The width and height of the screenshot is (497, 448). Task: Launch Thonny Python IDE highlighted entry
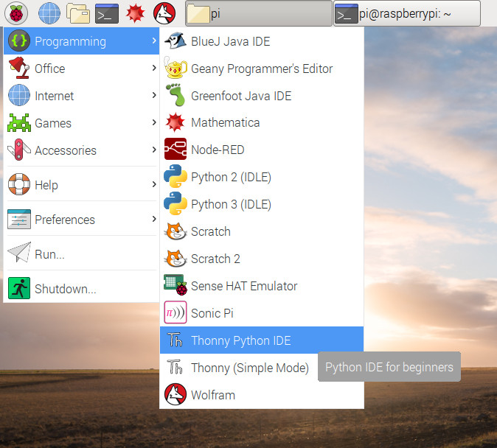tap(262, 340)
